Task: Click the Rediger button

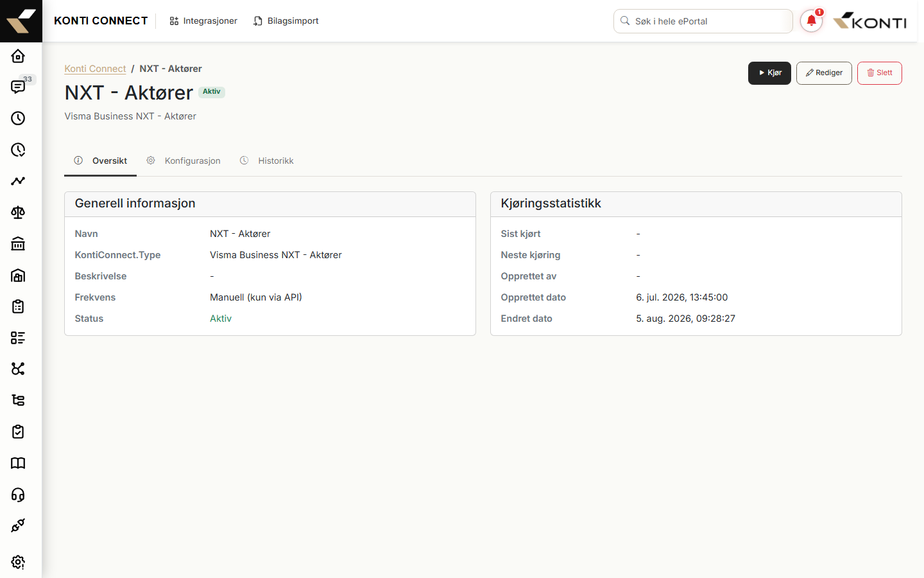Action: (x=824, y=73)
